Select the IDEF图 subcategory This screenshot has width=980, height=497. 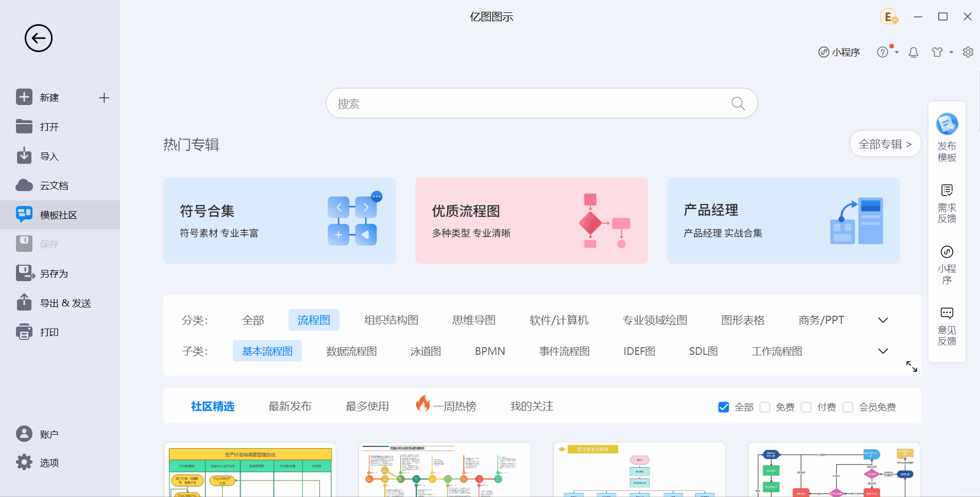(639, 351)
